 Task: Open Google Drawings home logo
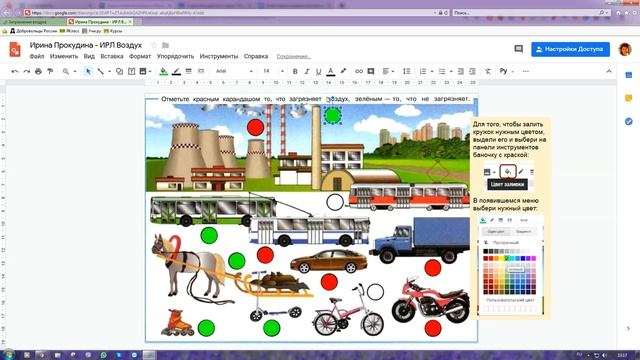15,50
